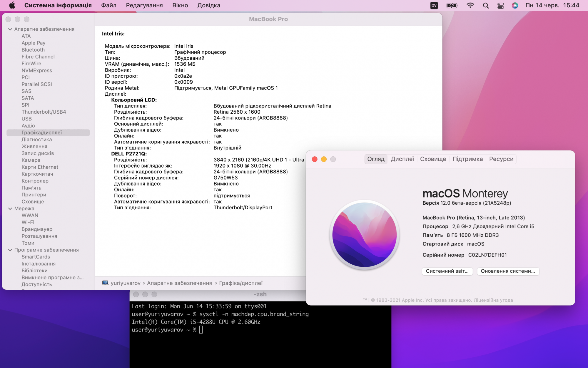Switch to the Сховище tab
588x368 pixels.
[x=433, y=159]
